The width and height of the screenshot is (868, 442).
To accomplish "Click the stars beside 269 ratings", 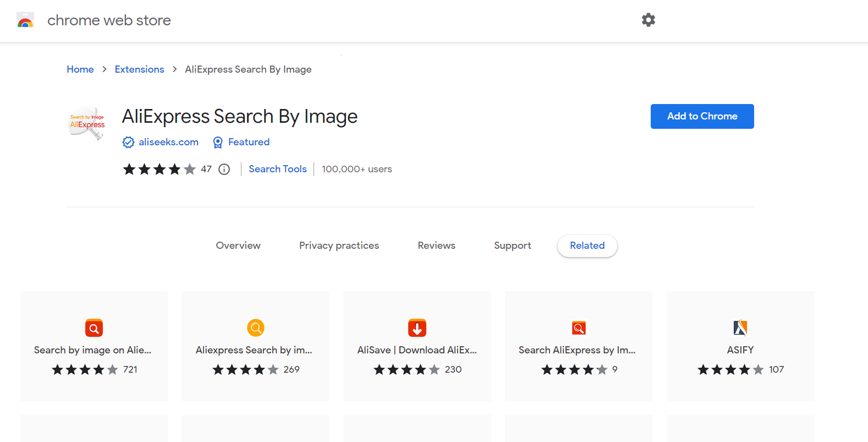I will pyautogui.click(x=246, y=369).
